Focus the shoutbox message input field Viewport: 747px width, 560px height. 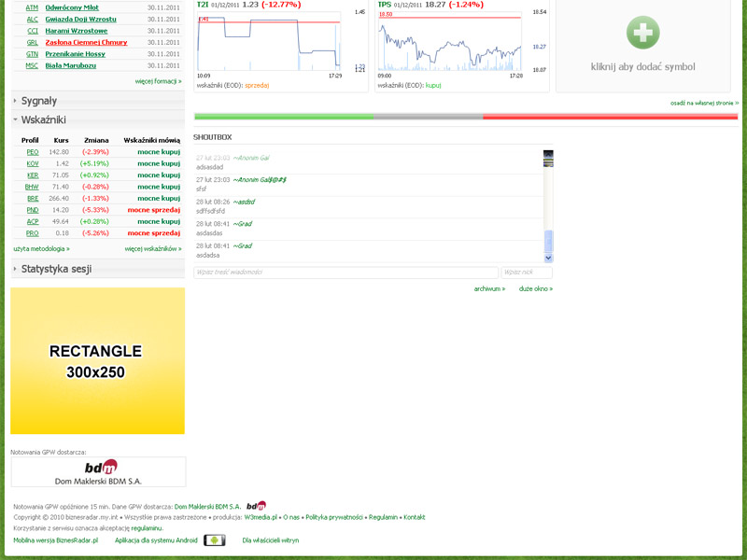point(344,273)
